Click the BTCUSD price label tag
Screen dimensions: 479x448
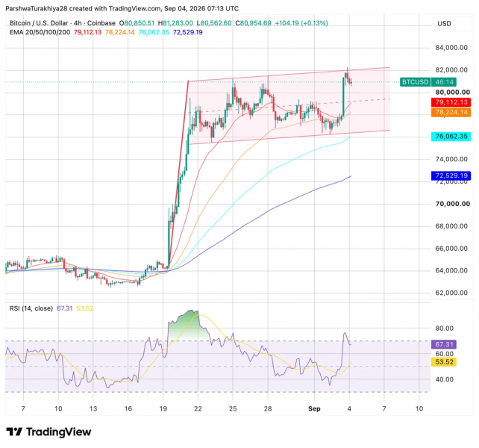pyautogui.click(x=415, y=82)
